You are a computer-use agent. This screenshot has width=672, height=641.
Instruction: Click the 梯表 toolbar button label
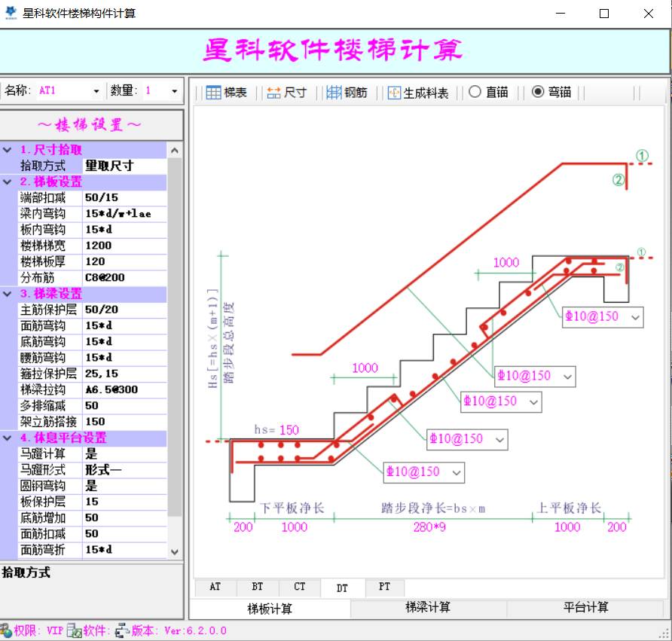tap(235, 93)
